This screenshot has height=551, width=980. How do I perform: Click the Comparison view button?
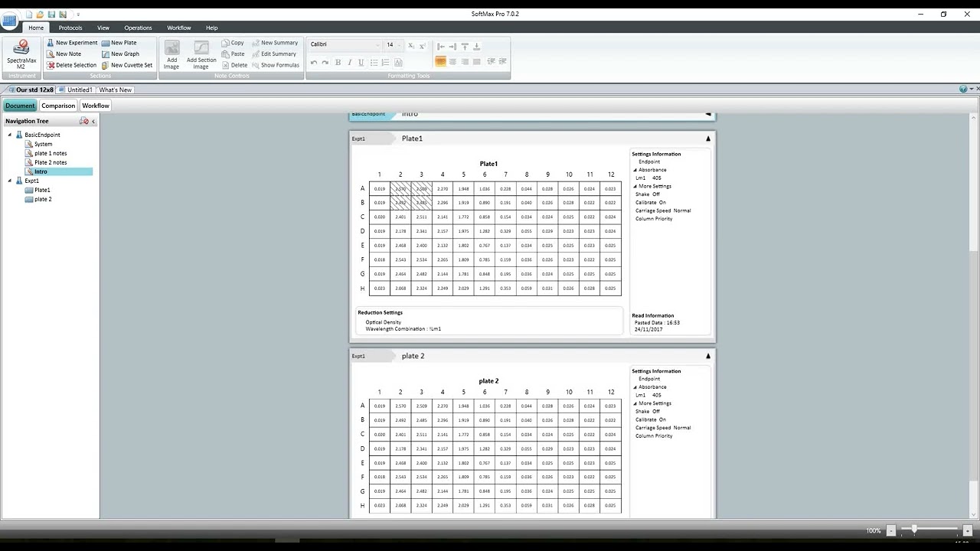click(x=58, y=106)
